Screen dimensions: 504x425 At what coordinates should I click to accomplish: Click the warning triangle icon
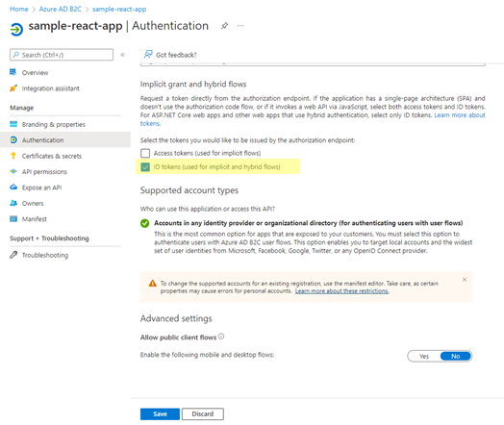(x=153, y=284)
